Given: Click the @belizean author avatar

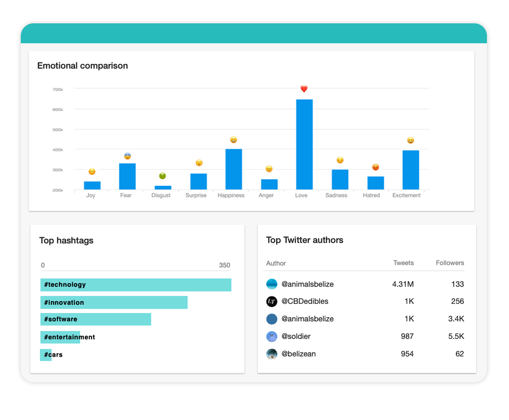Looking at the screenshot, I should pos(271,354).
